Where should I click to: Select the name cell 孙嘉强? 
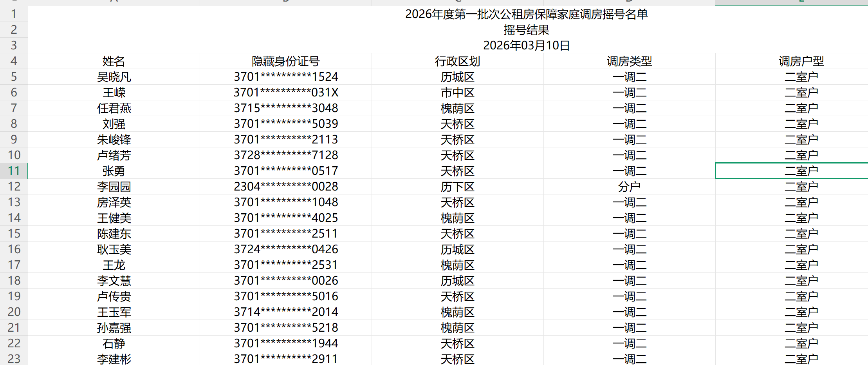114,328
